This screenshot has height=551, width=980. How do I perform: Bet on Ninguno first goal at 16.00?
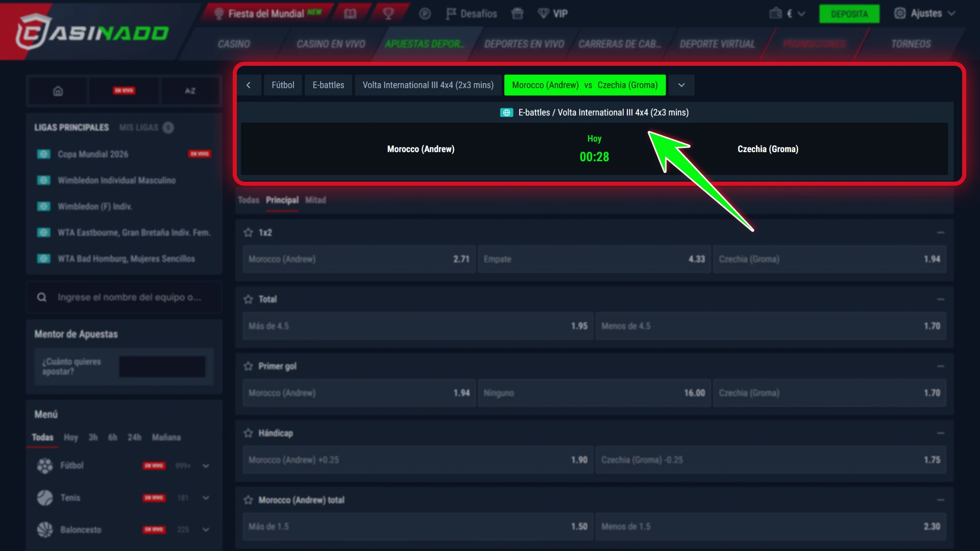(x=594, y=393)
